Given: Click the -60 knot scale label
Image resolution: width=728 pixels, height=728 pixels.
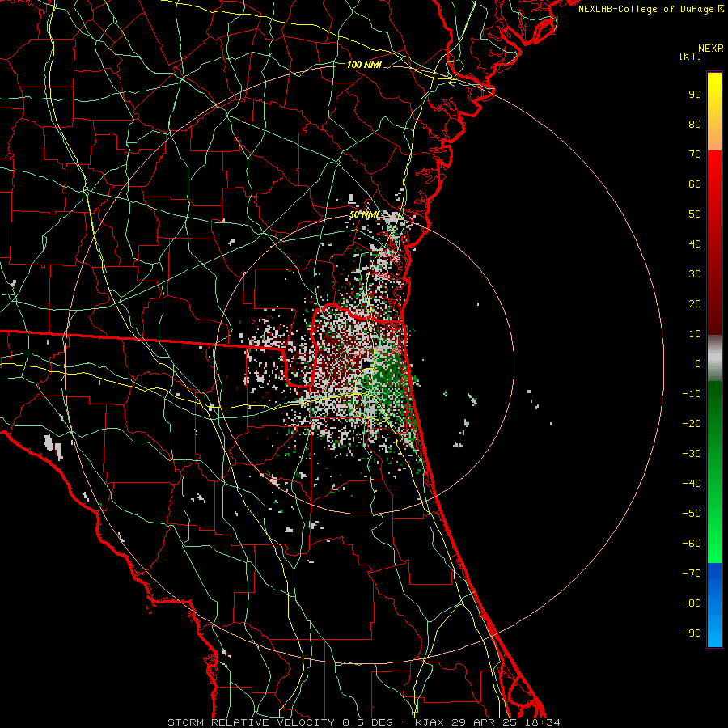Looking at the screenshot, I should [x=692, y=544].
